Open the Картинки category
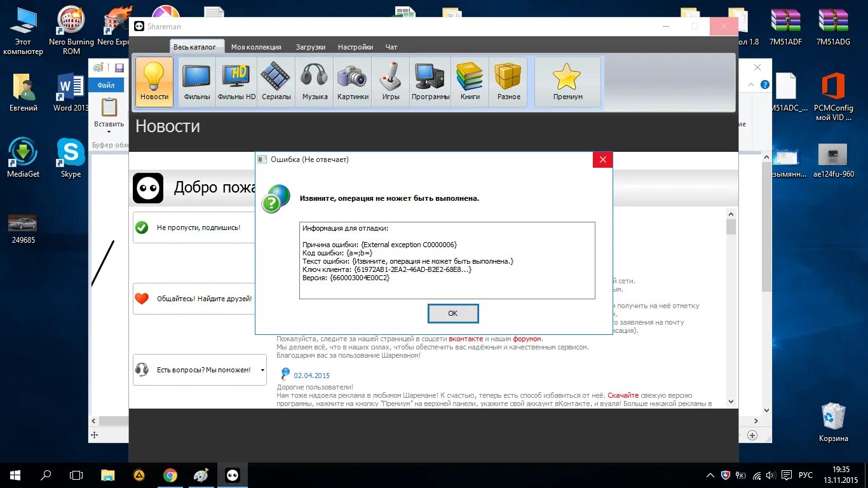This screenshot has height=488, width=868. click(353, 82)
